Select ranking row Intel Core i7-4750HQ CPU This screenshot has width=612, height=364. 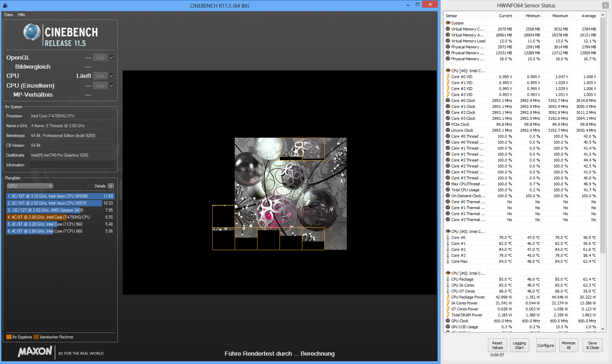tap(60, 217)
